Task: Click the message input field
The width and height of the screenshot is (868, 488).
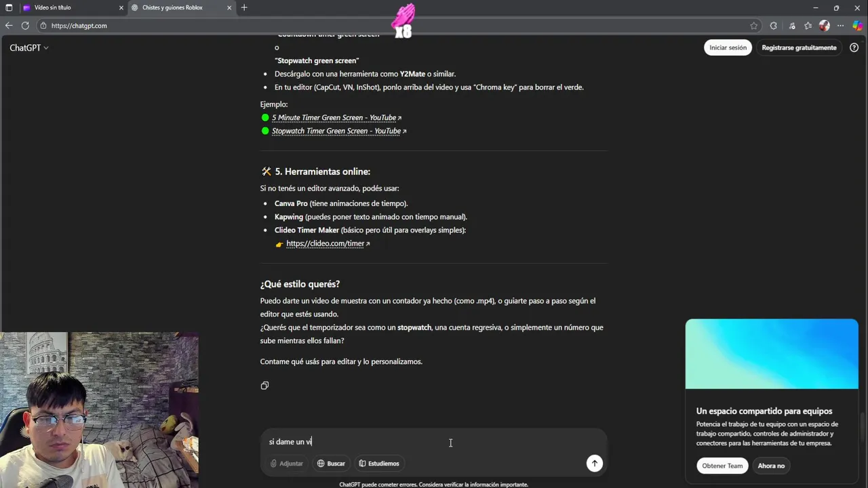Action: [x=434, y=442]
